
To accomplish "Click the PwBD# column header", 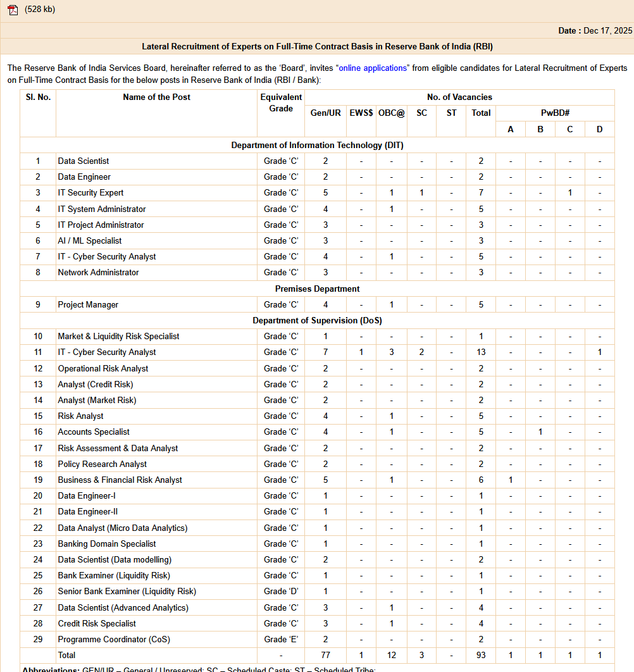I will pos(555,113).
